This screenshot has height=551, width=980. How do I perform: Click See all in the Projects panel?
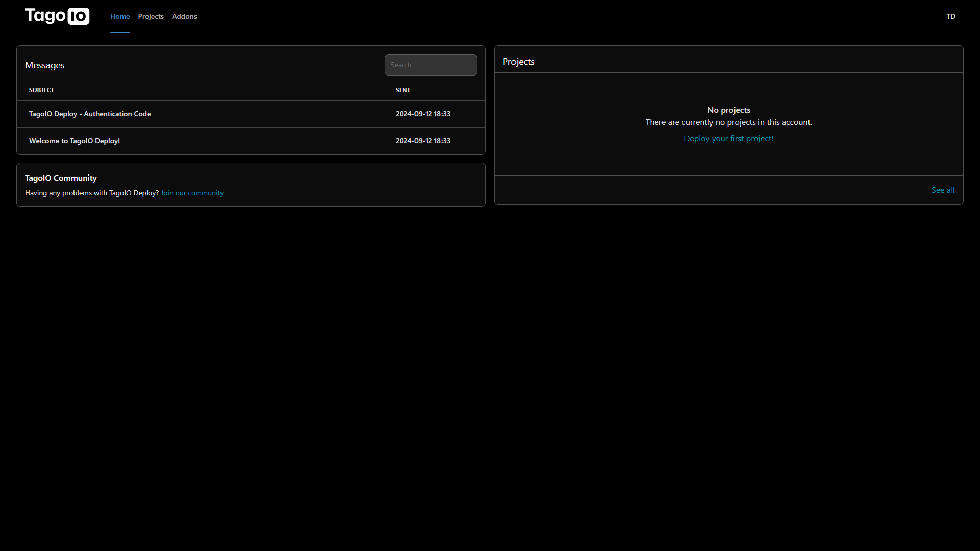click(x=943, y=190)
